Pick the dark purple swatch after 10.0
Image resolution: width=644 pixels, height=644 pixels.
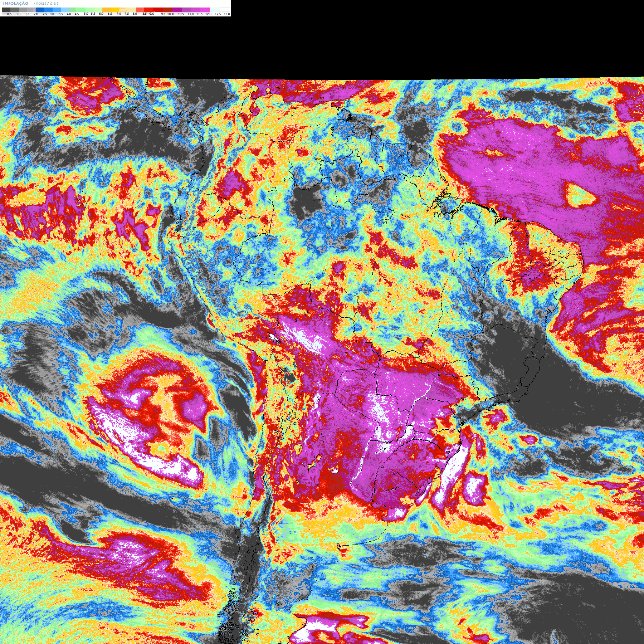(177, 10)
